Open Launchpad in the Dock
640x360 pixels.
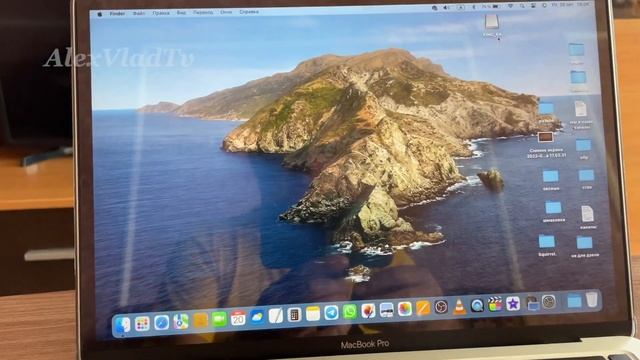(142, 324)
